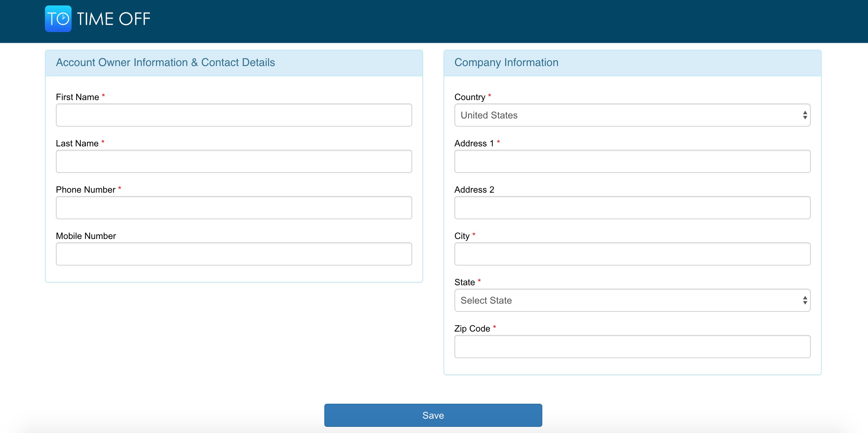Viewport: 868px width, 433px height.
Task: Click the Zip Code label
Action: pos(472,328)
